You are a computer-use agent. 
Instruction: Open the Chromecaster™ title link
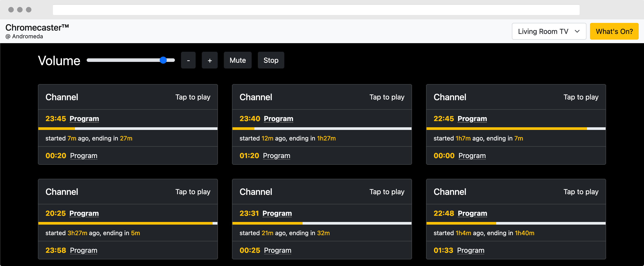tap(37, 28)
